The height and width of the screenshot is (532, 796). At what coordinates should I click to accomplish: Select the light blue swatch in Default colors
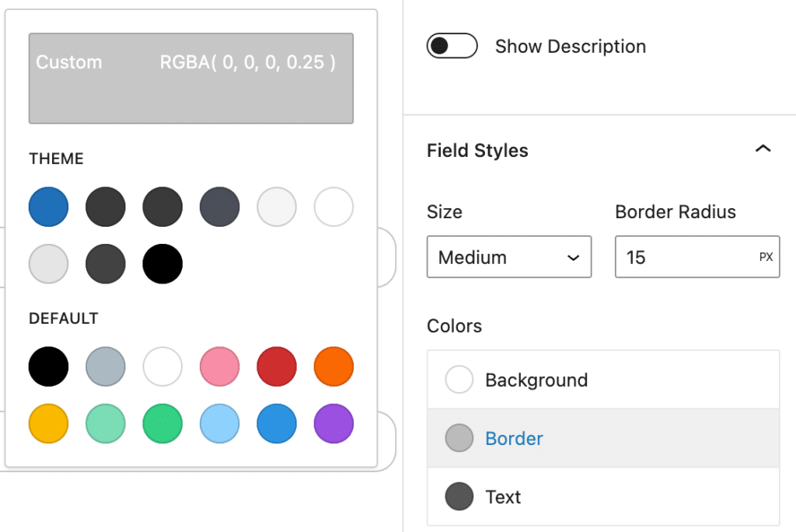pyautogui.click(x=219, y=423)
